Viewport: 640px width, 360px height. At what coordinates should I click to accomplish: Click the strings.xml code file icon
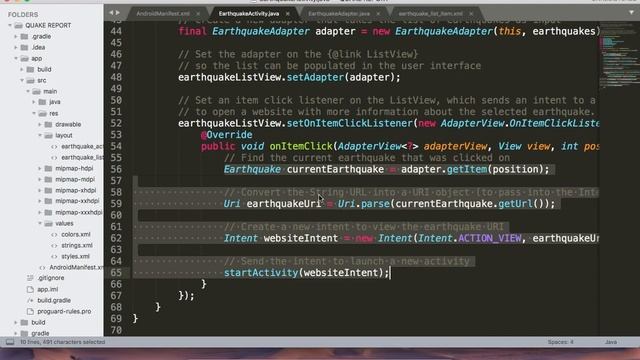tap(54, 245)
